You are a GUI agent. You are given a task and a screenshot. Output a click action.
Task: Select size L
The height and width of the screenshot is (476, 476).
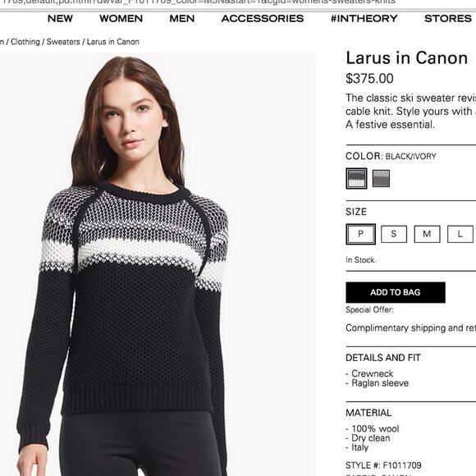point(460,234)
